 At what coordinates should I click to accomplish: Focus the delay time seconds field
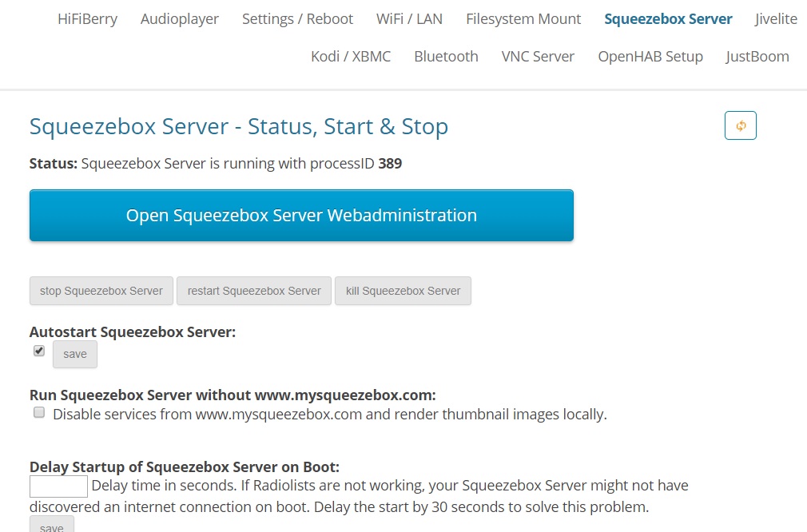pos(58,486)
